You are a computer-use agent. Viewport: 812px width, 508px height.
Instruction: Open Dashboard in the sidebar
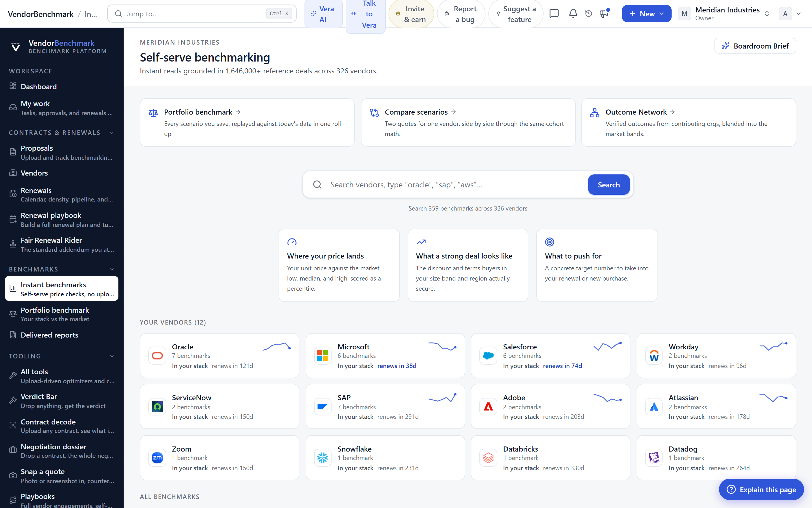[62, 86]
